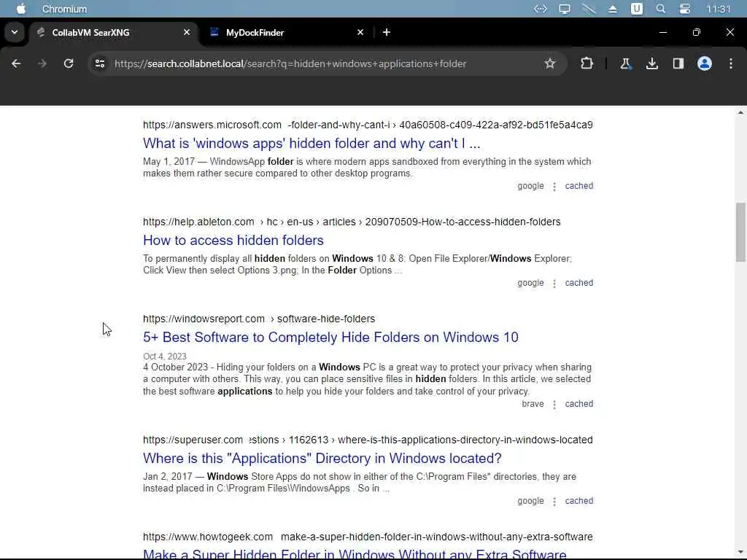Click cached link for windowsreport result
Screen dimensions: 747x560
(578, 404)
